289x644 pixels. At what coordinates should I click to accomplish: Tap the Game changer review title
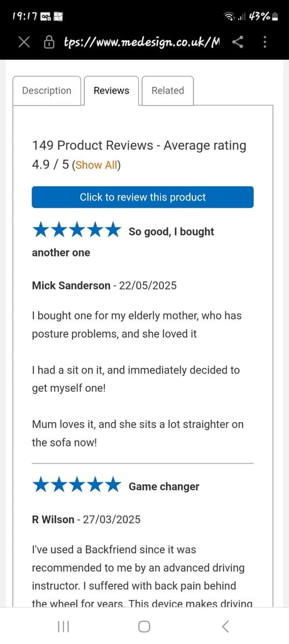coord(164,487)
